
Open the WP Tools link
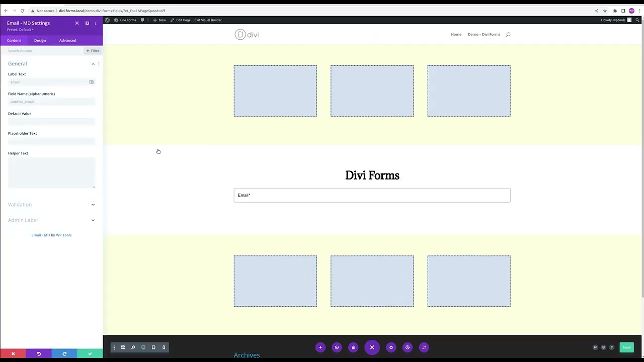click(x=64, y=235)
